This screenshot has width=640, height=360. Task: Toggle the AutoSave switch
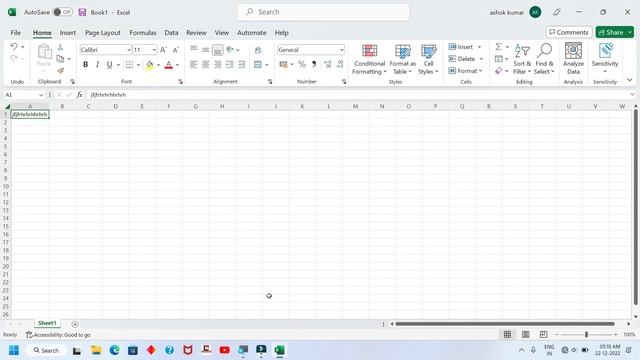(62, 12)
